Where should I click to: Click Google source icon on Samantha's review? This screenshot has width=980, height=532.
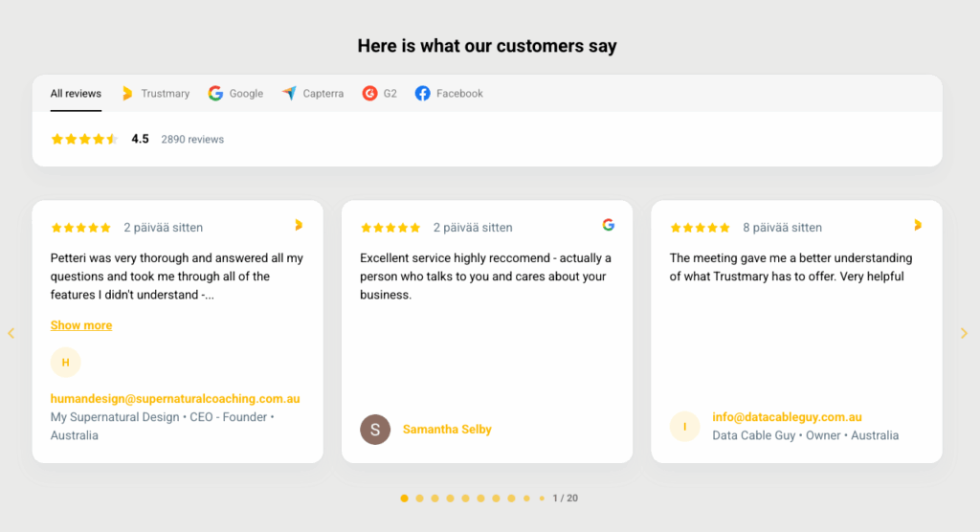point(608,225)
